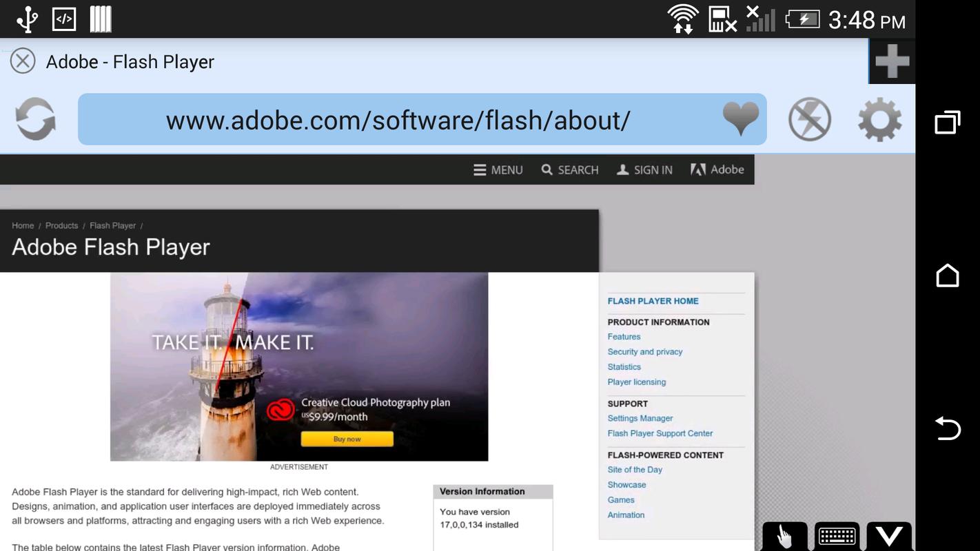Click the PRODUCT INFORMATION sidebar heading

point(658,322)
